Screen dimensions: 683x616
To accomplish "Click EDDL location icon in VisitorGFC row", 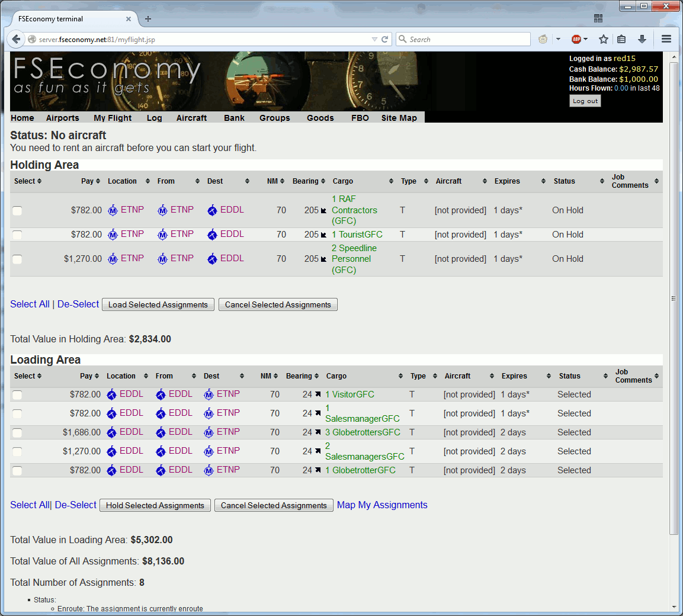I will tap(111, 394).
